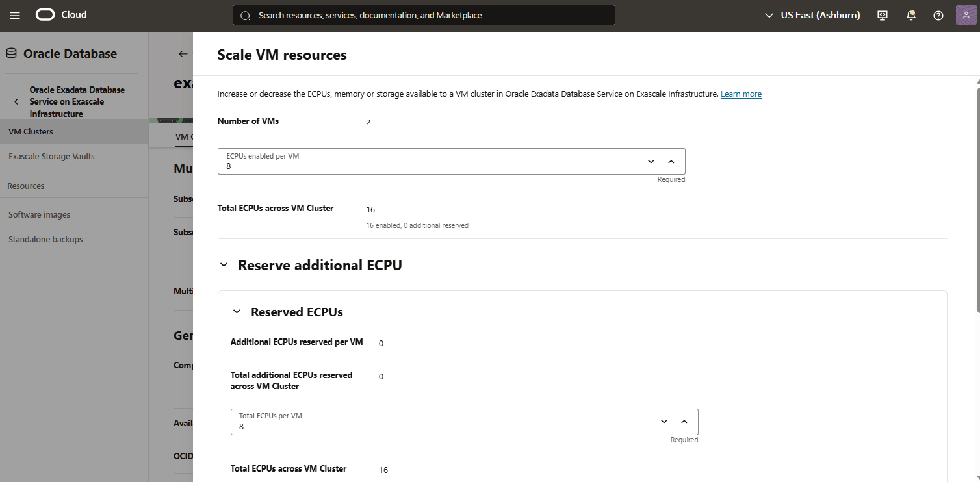This screenshot has height=482, width=980.
Task: Open the user profile avatar menu
Action: coord(966,14)
